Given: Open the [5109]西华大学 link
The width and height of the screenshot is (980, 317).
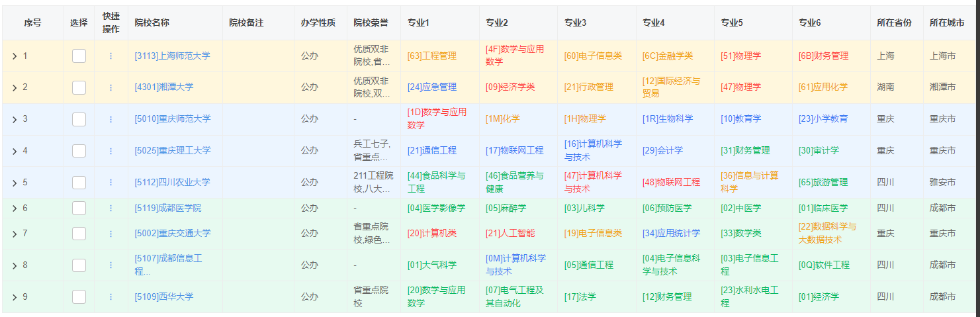Looking at the screenshot, I should pyautogui.click(x=164, y=297).
